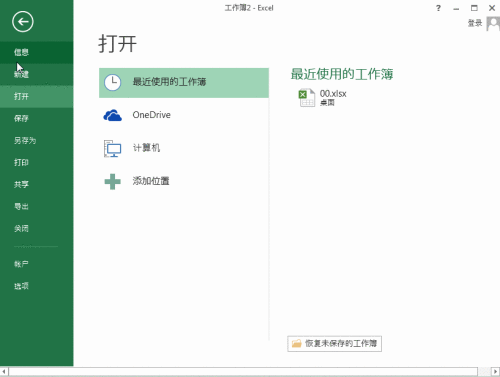
Task: Minimize the Excel window
Action: [x=456, y=8]
